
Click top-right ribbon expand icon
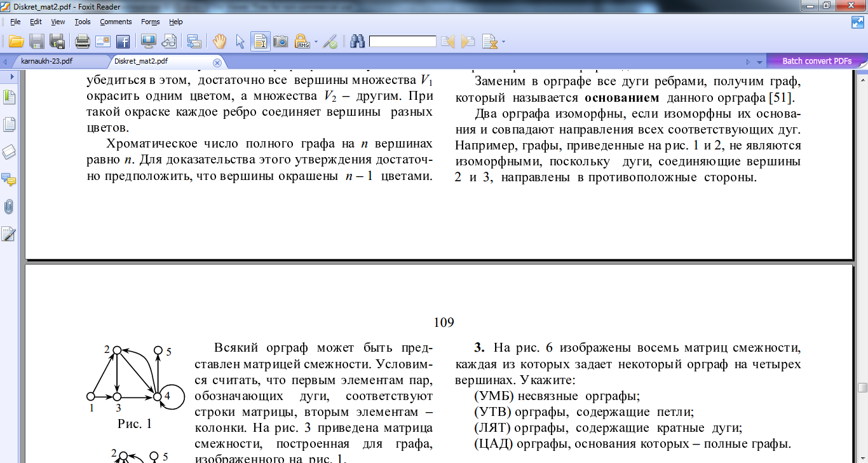coord(857,22)
